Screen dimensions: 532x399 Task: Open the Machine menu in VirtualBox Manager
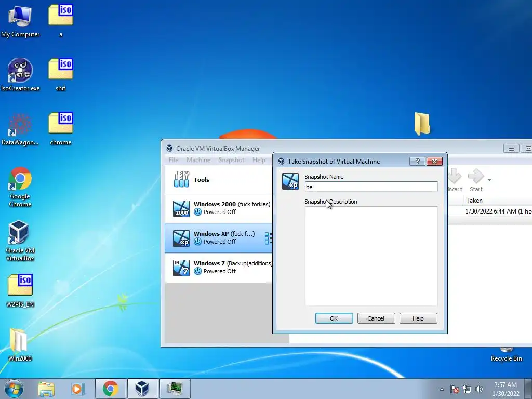[198, 160]
